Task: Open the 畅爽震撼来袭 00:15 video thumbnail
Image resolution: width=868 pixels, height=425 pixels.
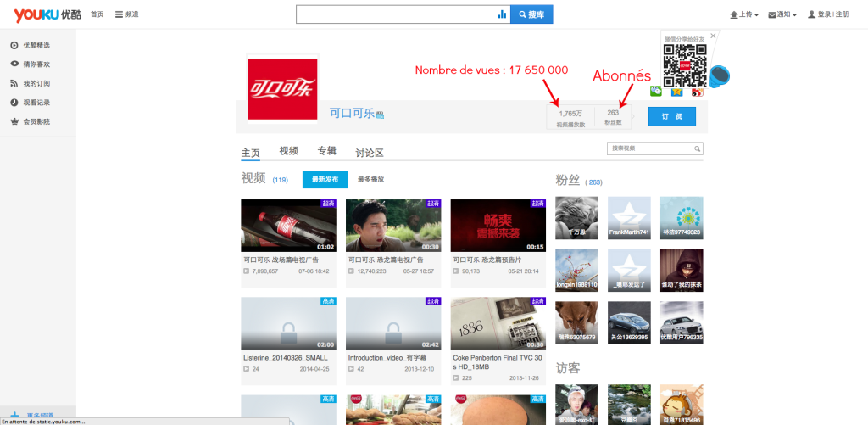Action: click(498, 226)
